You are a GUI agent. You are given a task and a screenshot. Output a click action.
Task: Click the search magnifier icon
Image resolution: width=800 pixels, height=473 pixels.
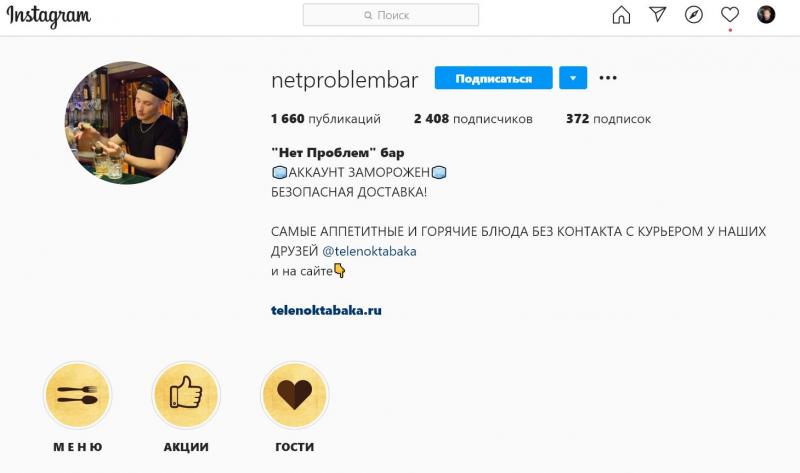coord(368,15)
